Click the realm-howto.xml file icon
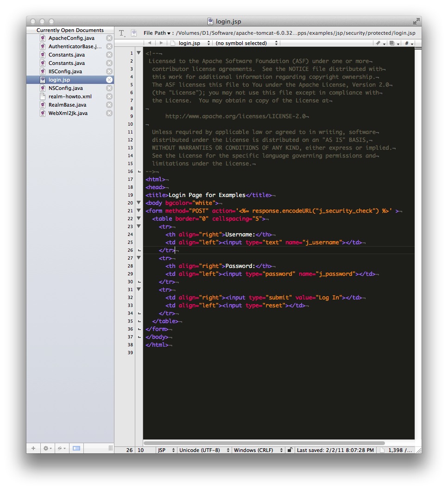The image size is (448, 490). [43, 96]
